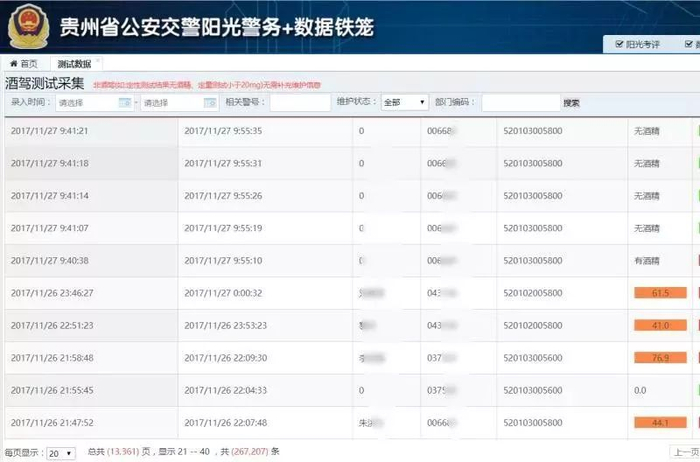Click total pages count 13,361

coord(123,451)
